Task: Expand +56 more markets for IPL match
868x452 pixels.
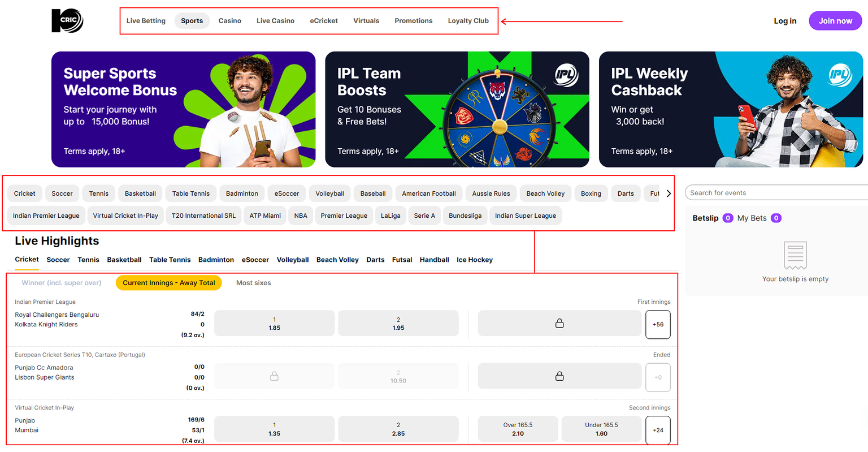Action: [x=658, y=325]
